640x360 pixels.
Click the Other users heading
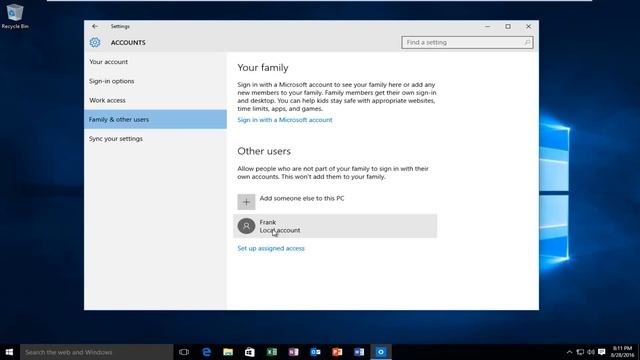coord(264,151)
